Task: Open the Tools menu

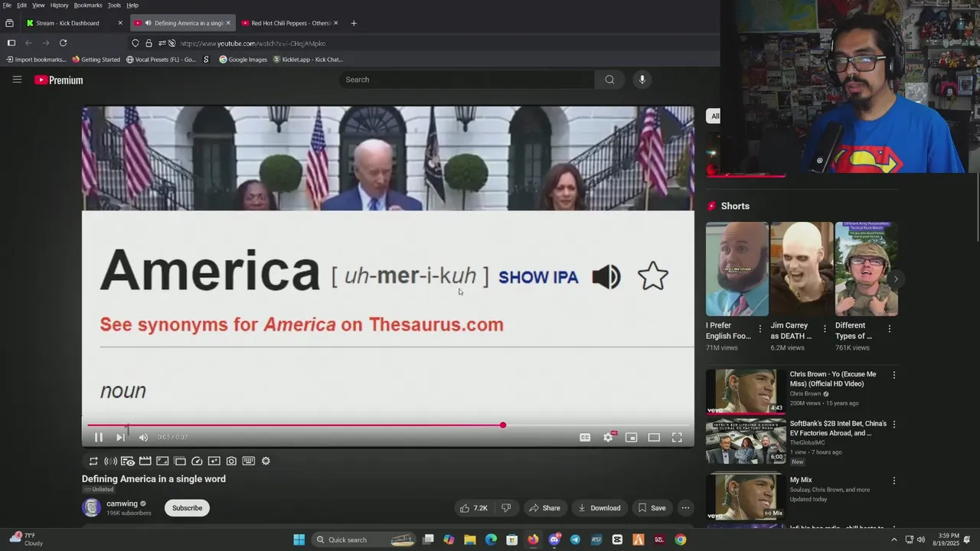Action: pyautogui.click(x=114, y=5)
